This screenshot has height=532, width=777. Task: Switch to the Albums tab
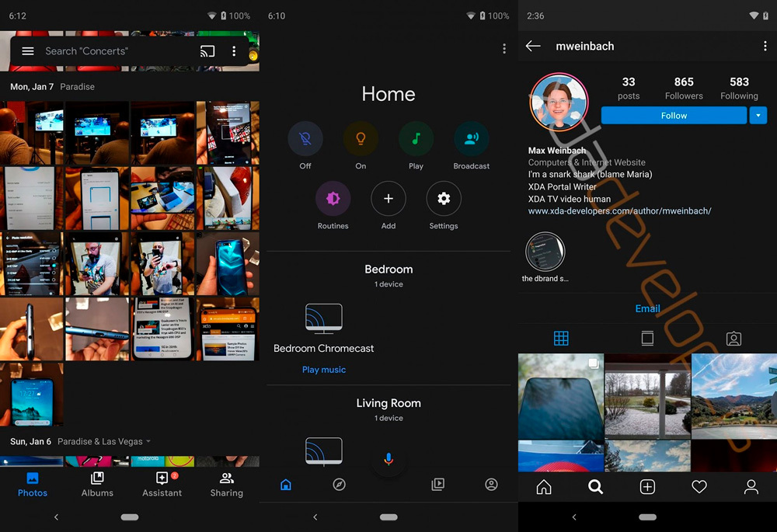pos(97,484)
